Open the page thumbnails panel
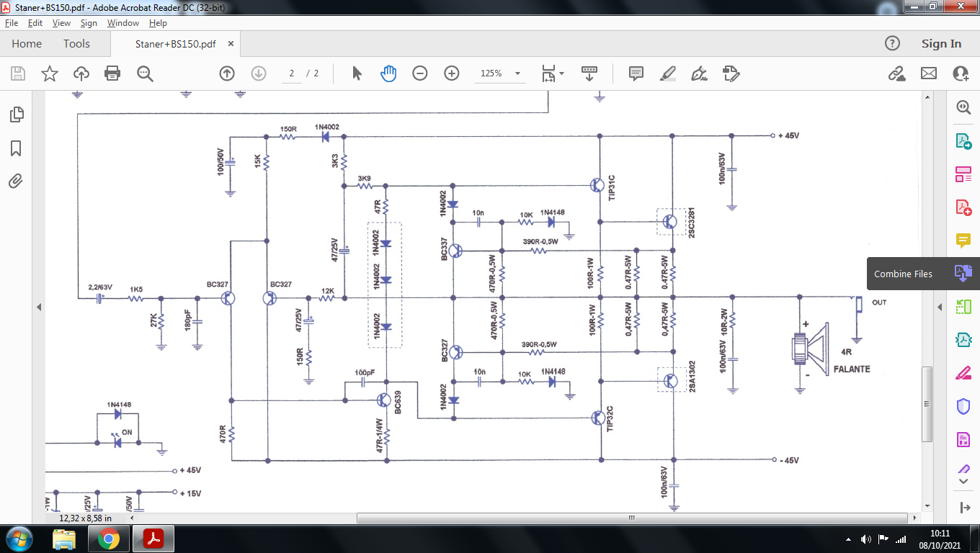Image resolution: width=980 pixels, height=553 pixels. (x=16, y=114)
